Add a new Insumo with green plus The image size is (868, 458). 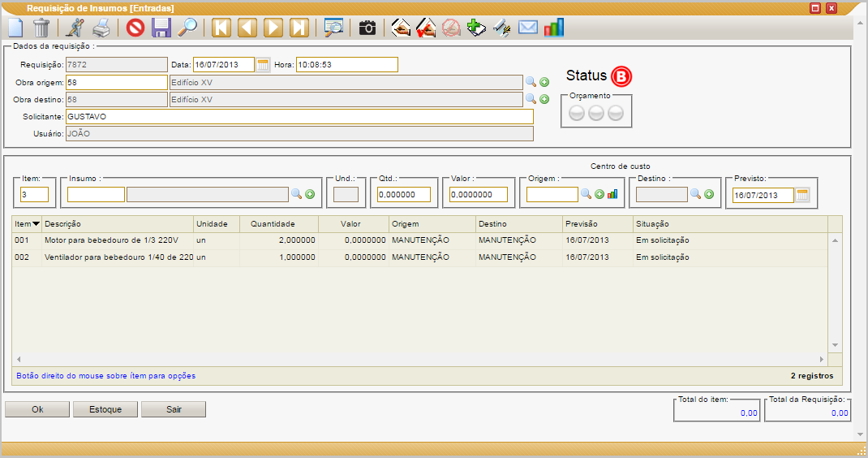point(310,194)
